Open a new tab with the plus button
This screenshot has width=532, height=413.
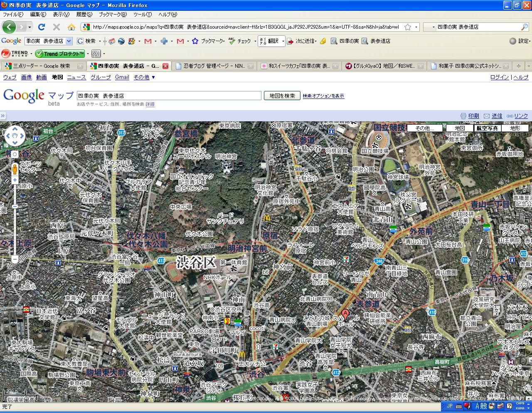coord(518,66)
